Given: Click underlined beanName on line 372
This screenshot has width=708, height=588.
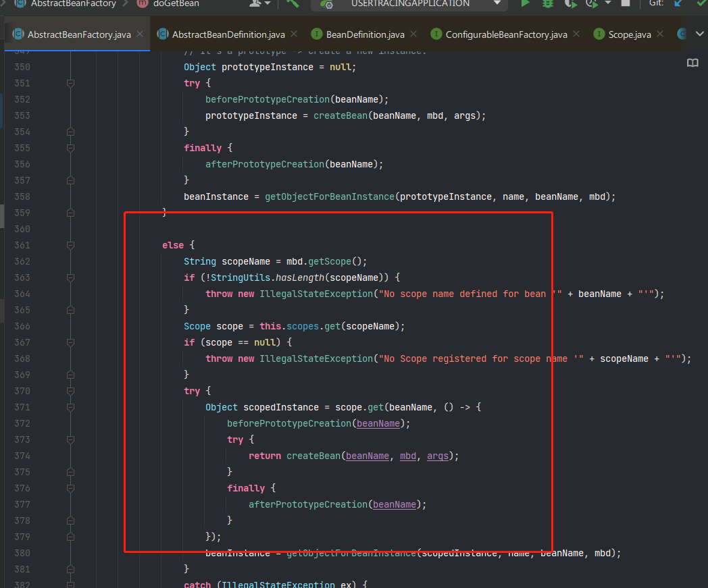Looking at the screenshot, I should point(378,424).
